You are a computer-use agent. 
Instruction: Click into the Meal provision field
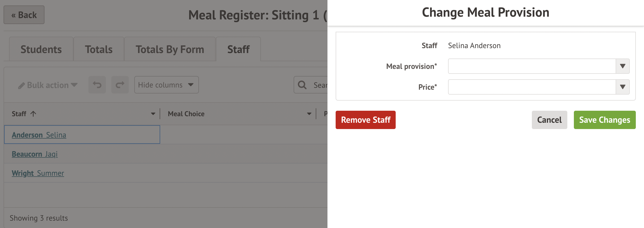532,66
